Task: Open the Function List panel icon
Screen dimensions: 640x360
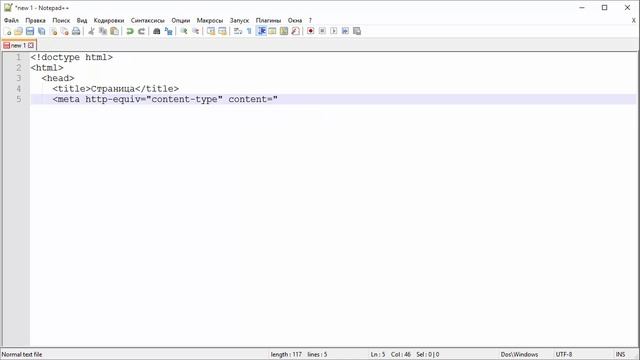Action: click(x=296, y=31)
